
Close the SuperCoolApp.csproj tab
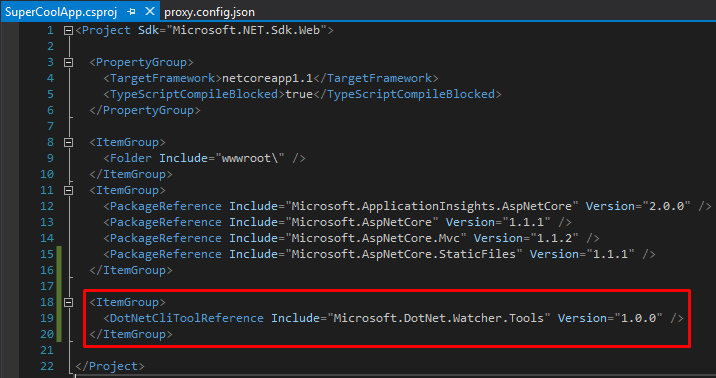click(149, 11)
